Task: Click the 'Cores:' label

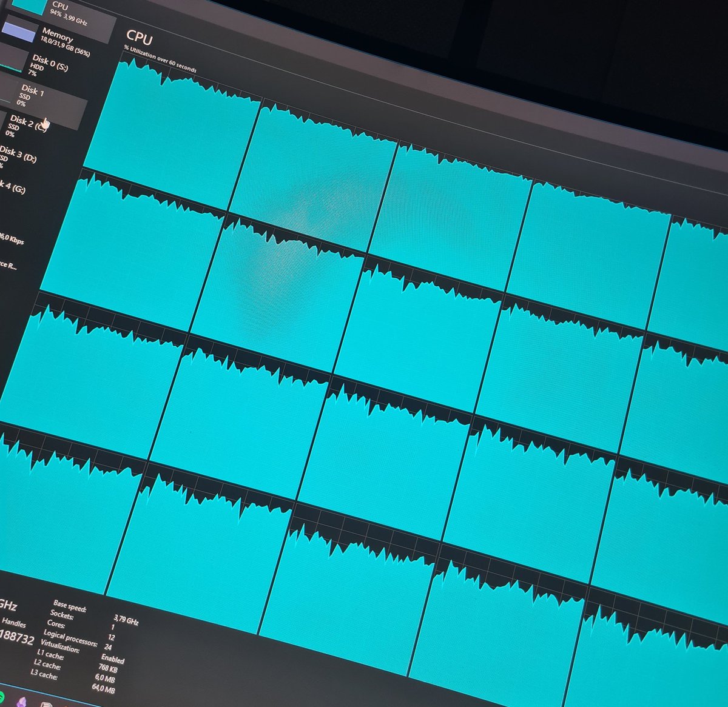Action: (56, 623)
